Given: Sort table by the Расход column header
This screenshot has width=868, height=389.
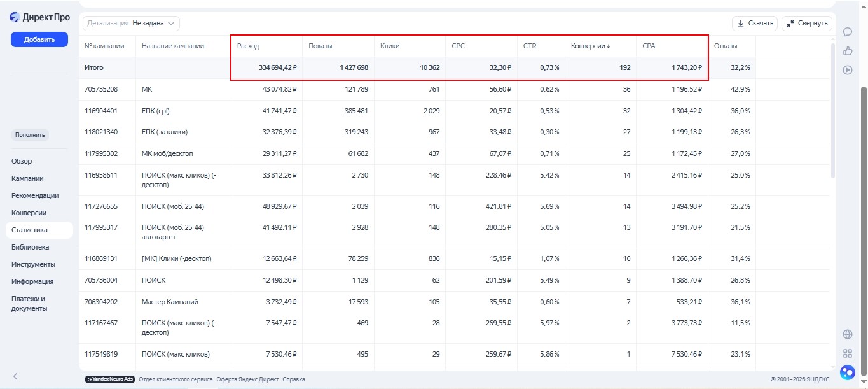Looking at the screenshot, I should point(248,46).
